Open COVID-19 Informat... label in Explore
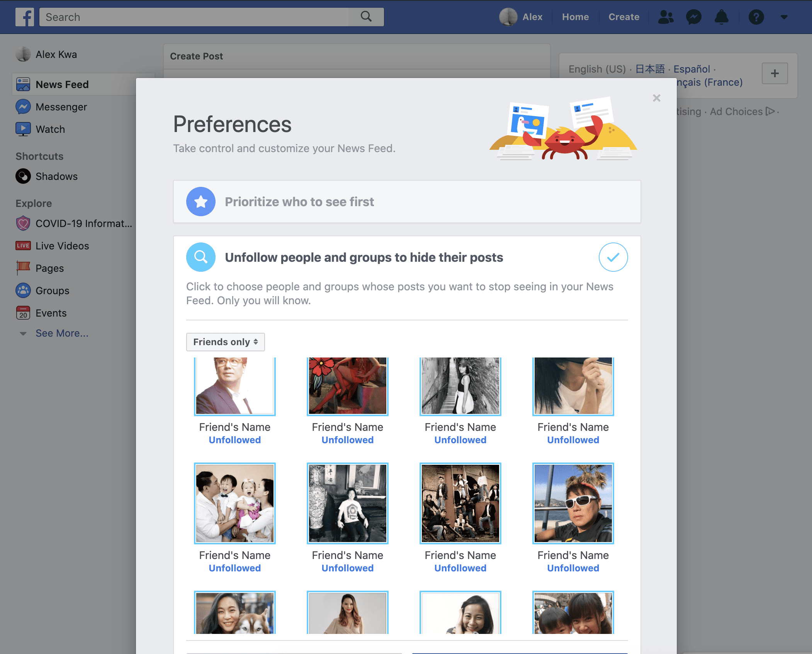 pos(84,224)
